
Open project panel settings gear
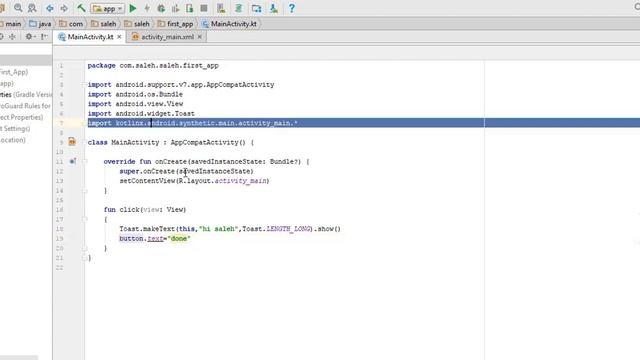pos(29,37)
